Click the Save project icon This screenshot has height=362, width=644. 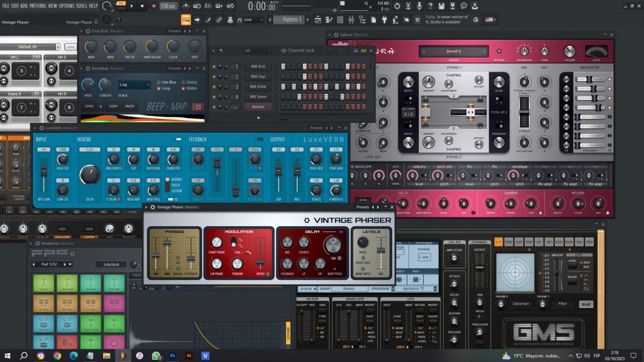click(441, 6)
